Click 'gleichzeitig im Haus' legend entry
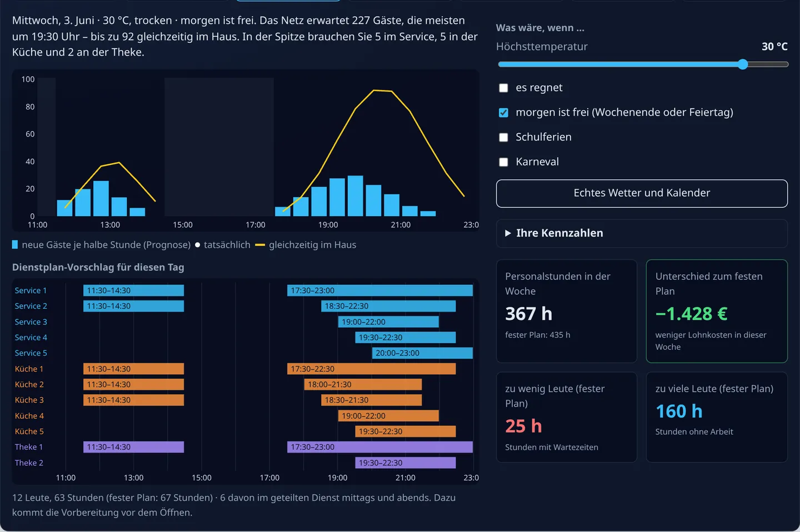 (306, 245)
